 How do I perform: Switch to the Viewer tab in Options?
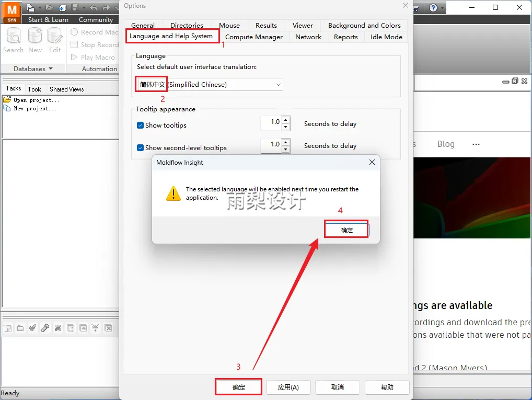[x=303, y=26]
